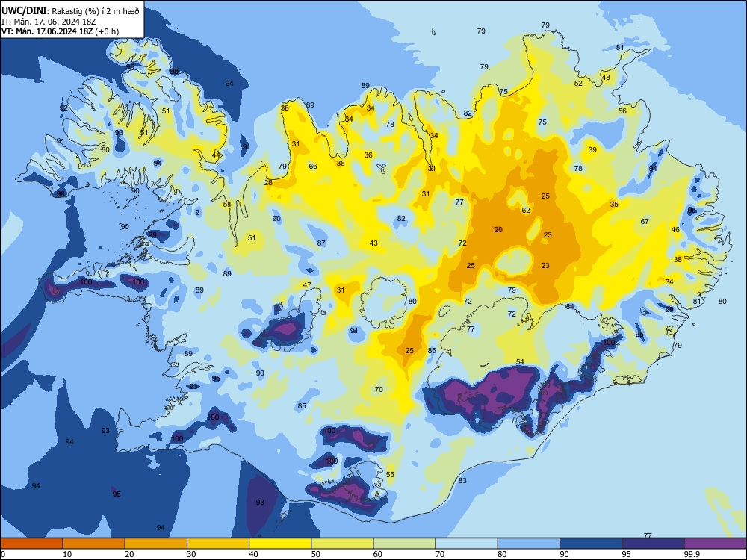The width and height of the screenshot is (747, 560).
Task: Click the legend label 40
Action: coord(254,554)
